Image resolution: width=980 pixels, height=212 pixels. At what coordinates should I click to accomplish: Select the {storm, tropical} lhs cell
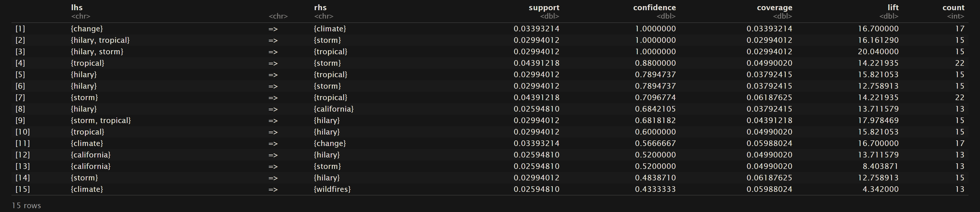pyautogui.click(x=101, y=121)
